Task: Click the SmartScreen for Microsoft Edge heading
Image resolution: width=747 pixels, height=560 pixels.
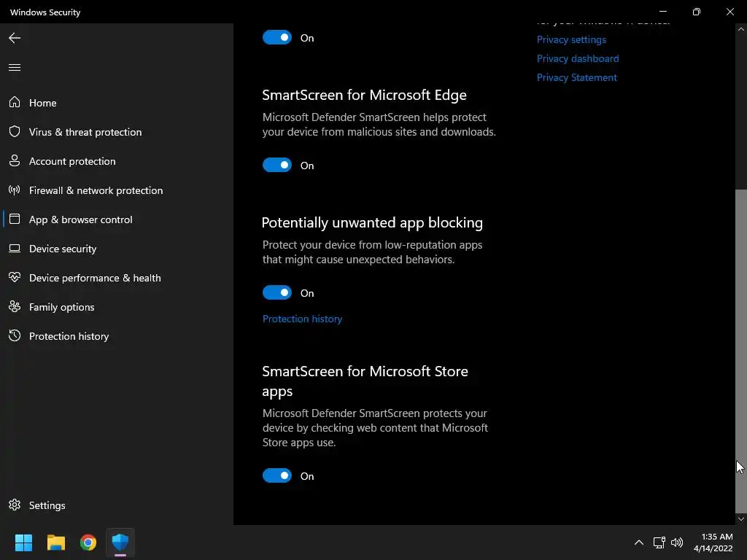Action: (364, 95)
